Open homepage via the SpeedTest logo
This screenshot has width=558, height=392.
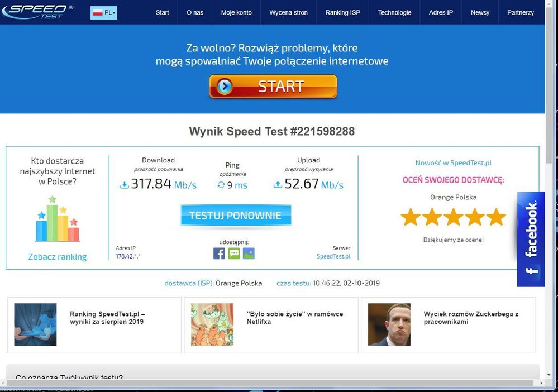click(x=36, y=11)
